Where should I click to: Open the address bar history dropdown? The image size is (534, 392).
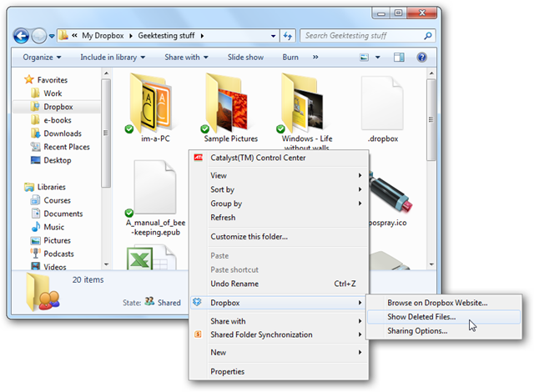click(x=273, y=36)
